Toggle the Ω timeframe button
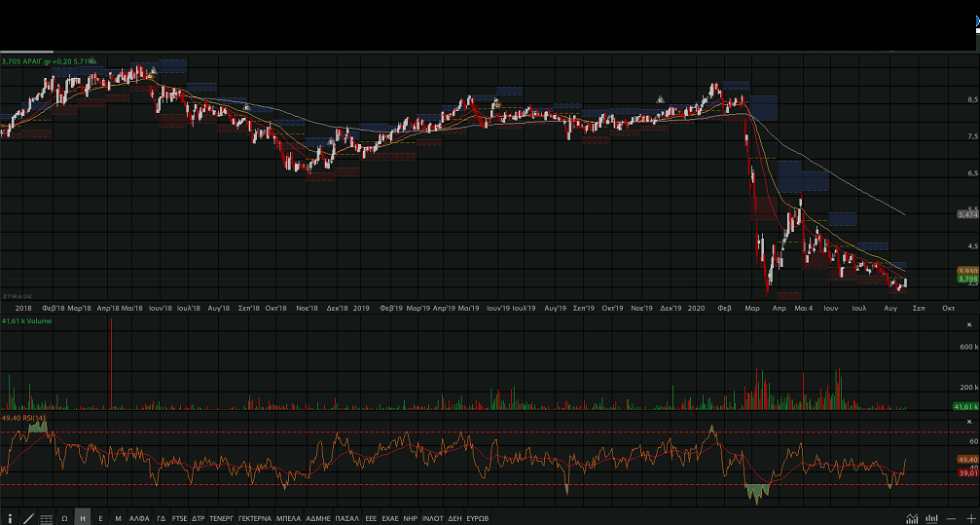Image resolution: width=980 pixels, height=525 pixels. pyautogui.click(x=64, y=518)
